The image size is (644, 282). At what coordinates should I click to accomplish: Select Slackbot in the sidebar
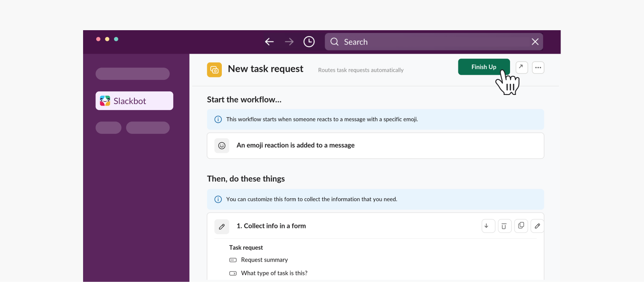[134, 101]
